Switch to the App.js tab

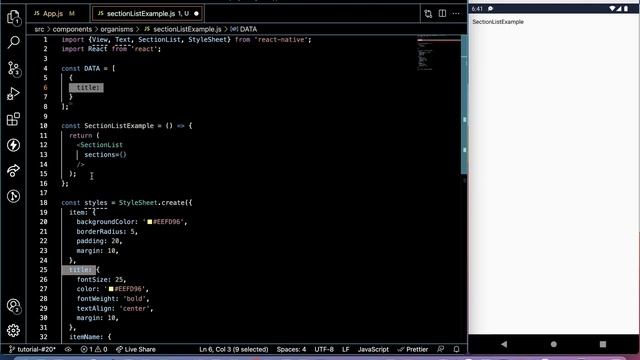54,13
